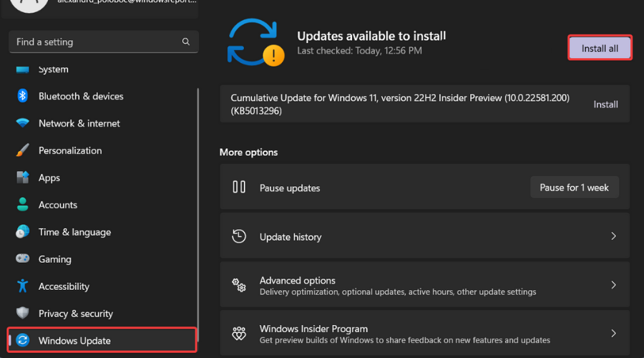
Task: Click the Advanced options gears icon
Action: [x=239, y=285]
